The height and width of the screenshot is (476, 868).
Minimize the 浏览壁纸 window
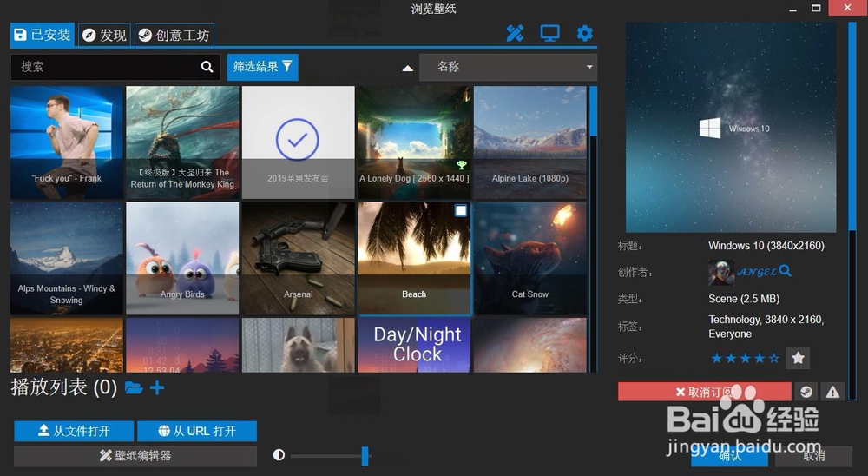click(x=793, y=9)
